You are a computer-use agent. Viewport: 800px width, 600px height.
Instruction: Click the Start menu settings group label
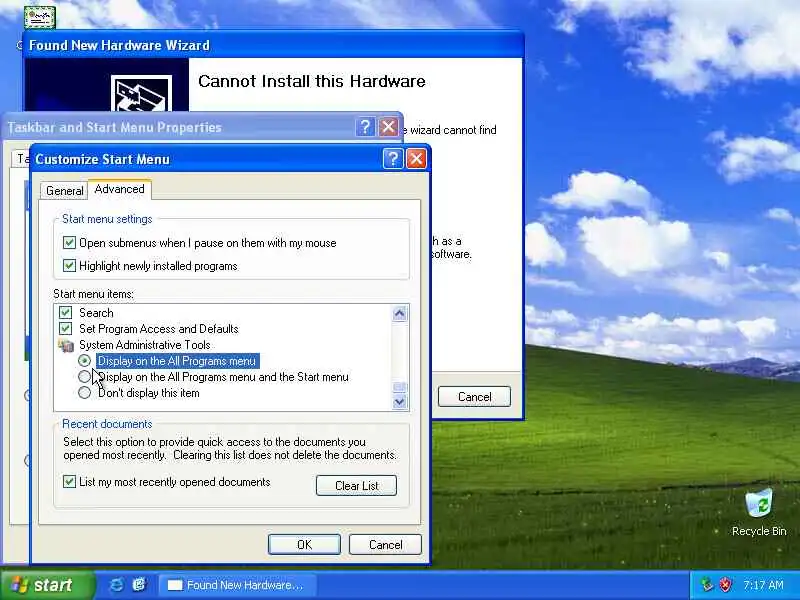[x=107, y=219]
